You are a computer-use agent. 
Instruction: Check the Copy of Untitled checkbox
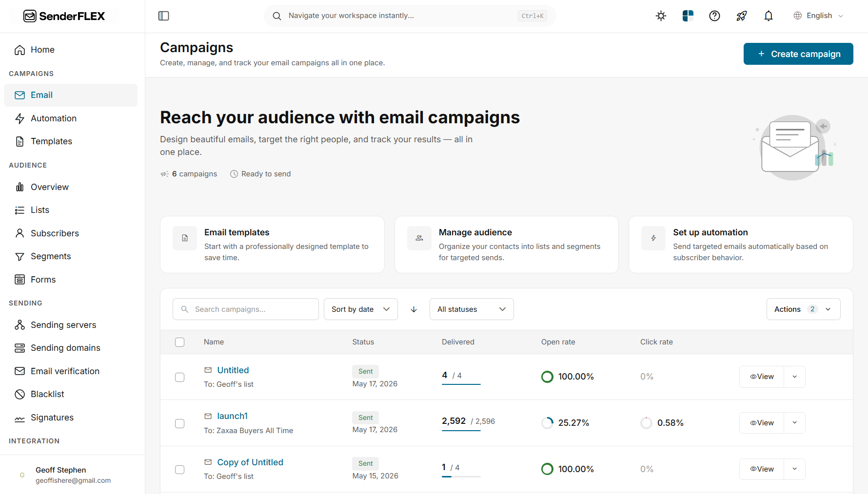[x=180, y=469]
